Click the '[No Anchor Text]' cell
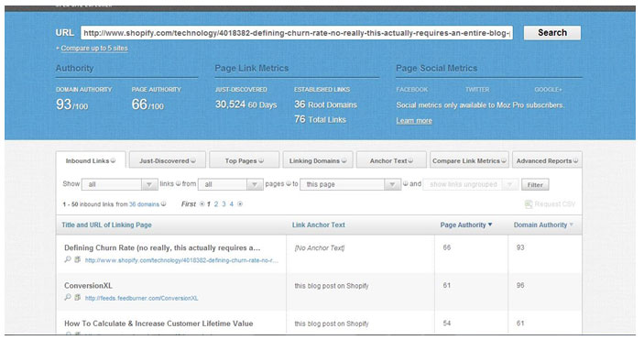644x340 pixels. pos(319,248)
